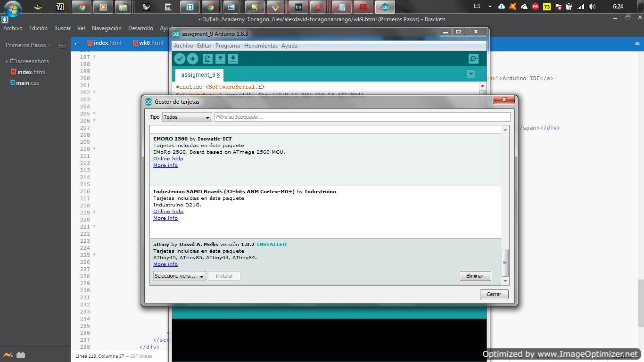Open Arduino Archivo menu
This screenshot has height=362, width=644.
pyautogui.click(x=183, y=46)
